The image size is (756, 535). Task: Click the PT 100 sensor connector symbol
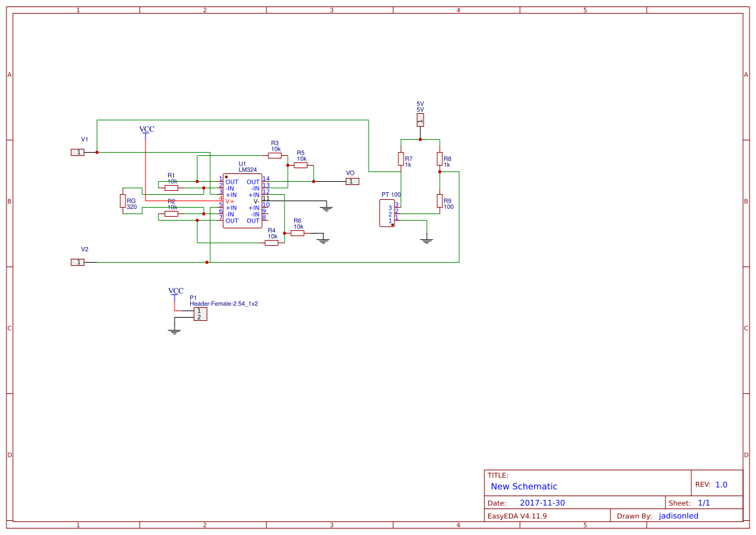tap(387, 212)
